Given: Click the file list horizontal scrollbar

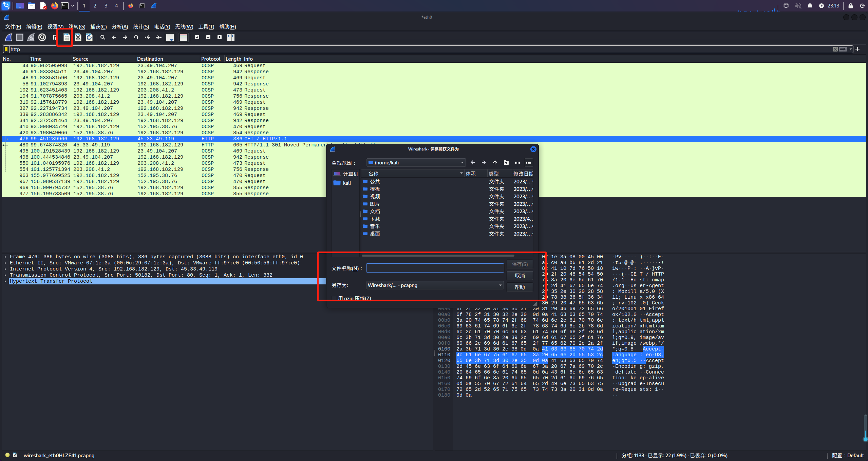Looking at the screenshot, I should [x=438, y=256].
